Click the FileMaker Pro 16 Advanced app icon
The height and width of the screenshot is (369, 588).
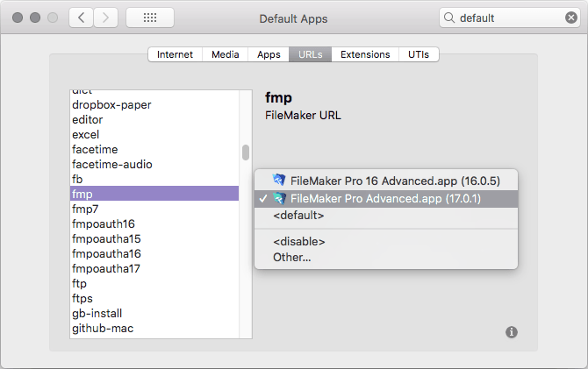278,181
